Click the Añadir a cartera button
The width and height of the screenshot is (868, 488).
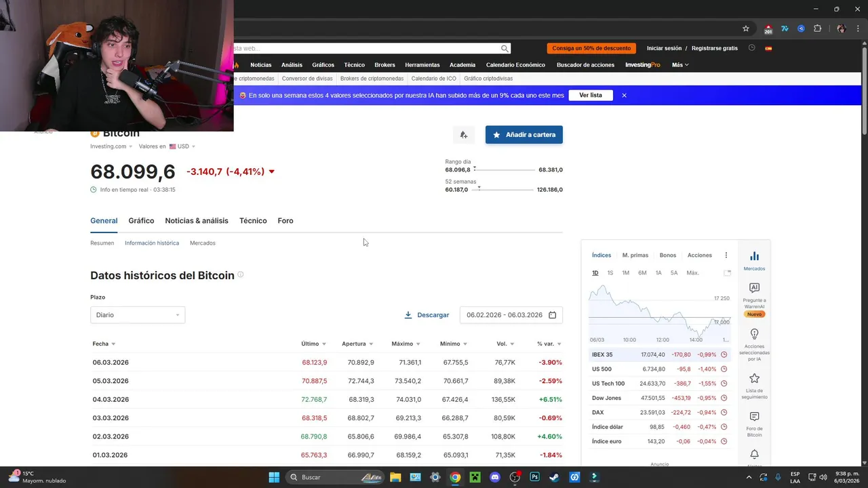[x=524, y=134]
